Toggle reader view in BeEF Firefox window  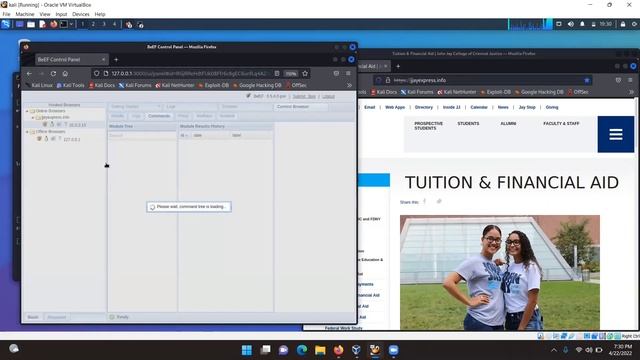277,73
